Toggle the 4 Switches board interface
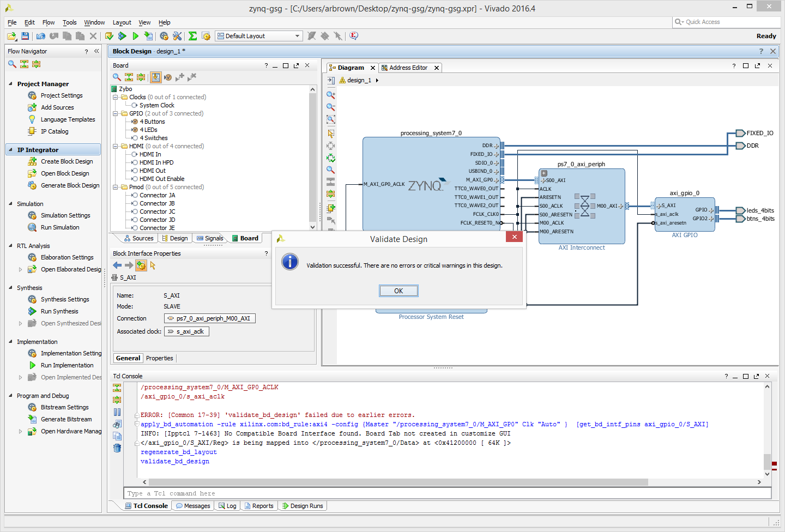The width and height of the screenshot is (785, 532). [135, 138]
